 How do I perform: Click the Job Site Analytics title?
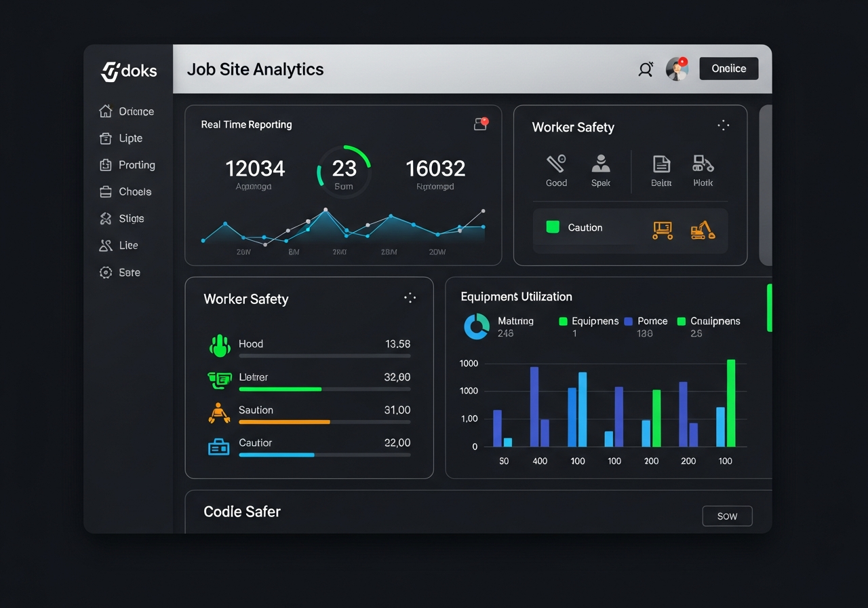tap(255, 69)
